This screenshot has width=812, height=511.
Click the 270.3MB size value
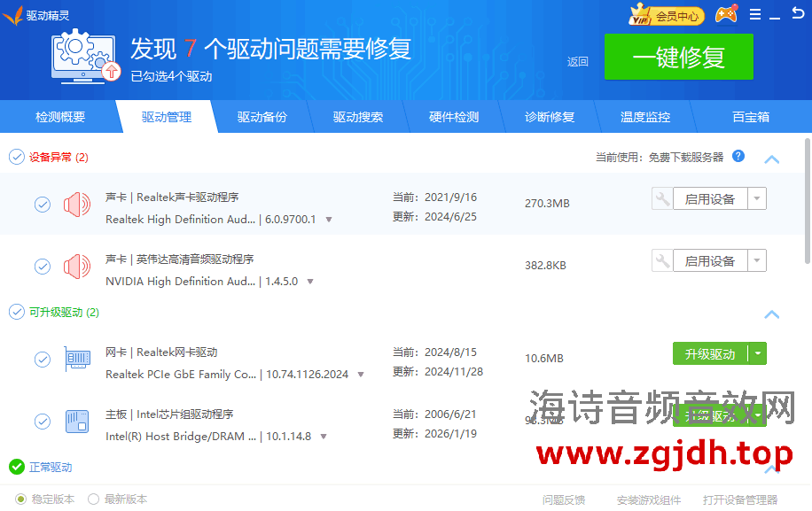(547, 204)
